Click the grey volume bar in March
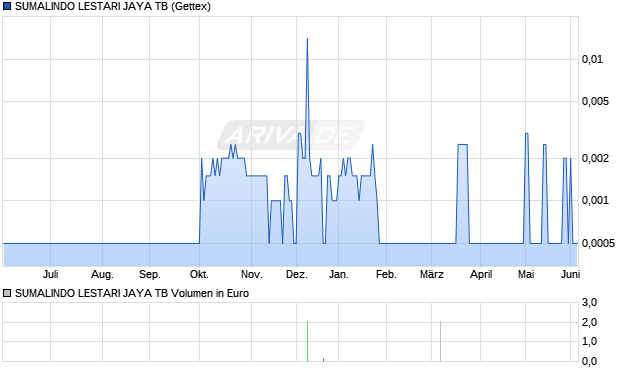Viewport: 620px width, 371px height. [440, 341]
